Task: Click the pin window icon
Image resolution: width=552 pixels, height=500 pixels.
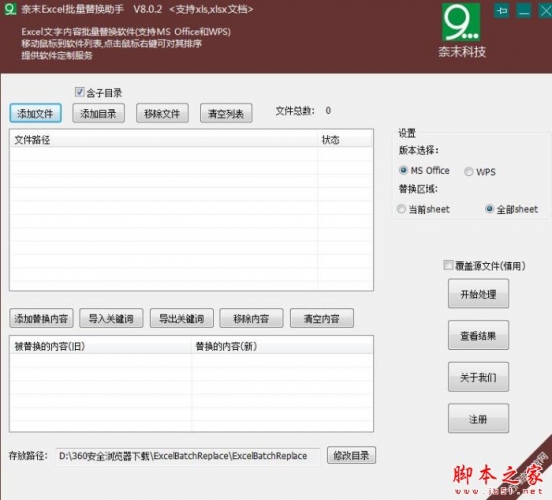Action: point(502,11)
